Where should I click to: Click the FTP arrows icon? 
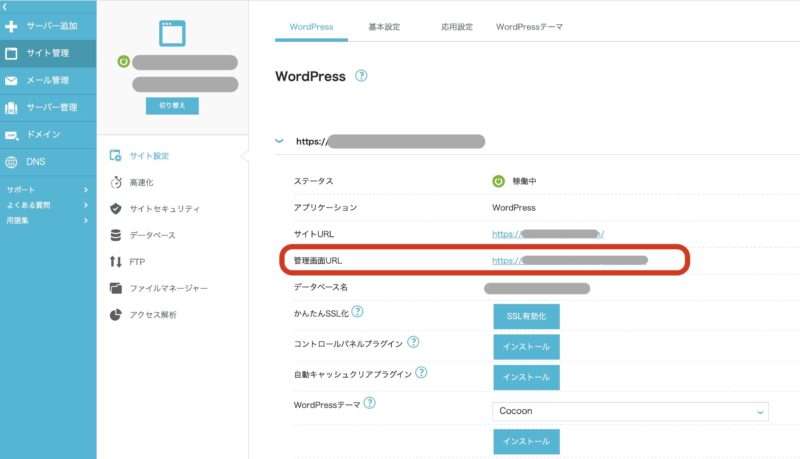pos(116,262)
